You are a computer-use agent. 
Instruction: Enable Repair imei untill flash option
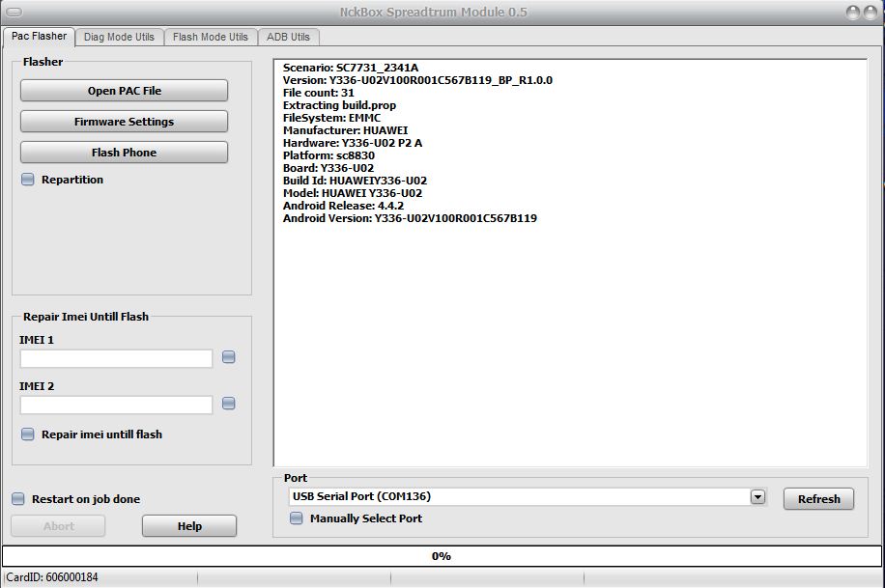(28, 434)
